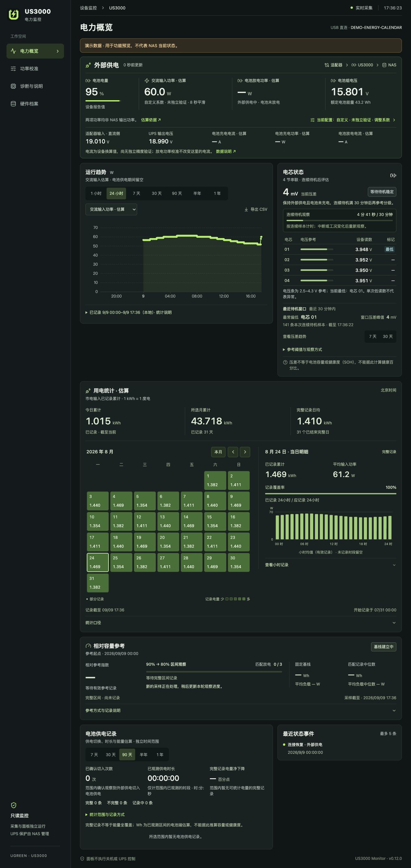Open the 数据说明 link

tap(226, 151)
